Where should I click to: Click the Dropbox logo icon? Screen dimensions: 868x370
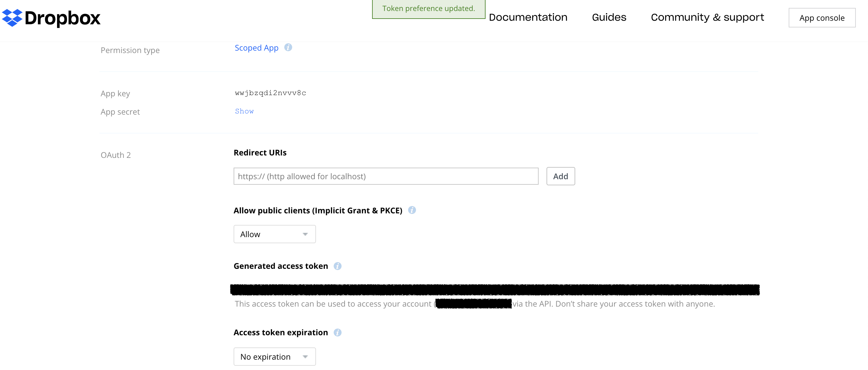pos(12,18)
